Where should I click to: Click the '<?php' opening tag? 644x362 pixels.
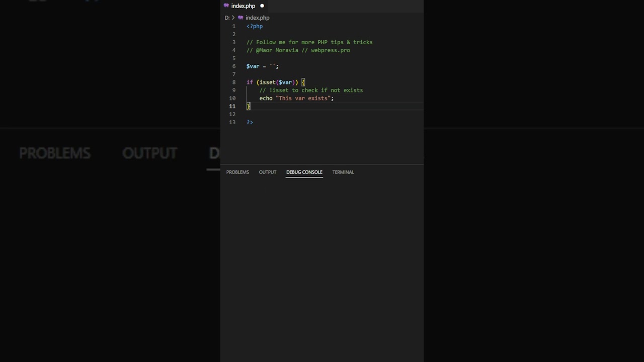[x=255, y=26]
